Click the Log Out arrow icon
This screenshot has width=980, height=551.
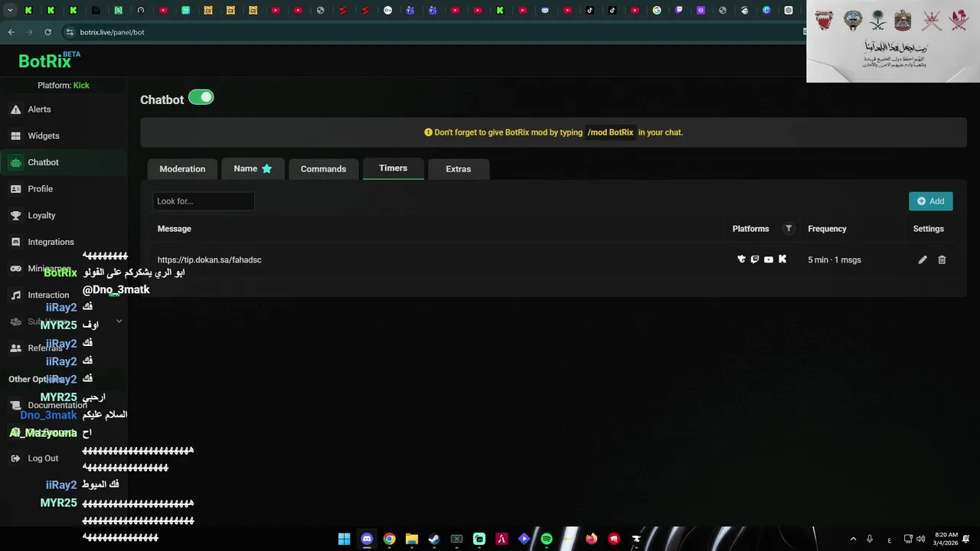(15, 458)
